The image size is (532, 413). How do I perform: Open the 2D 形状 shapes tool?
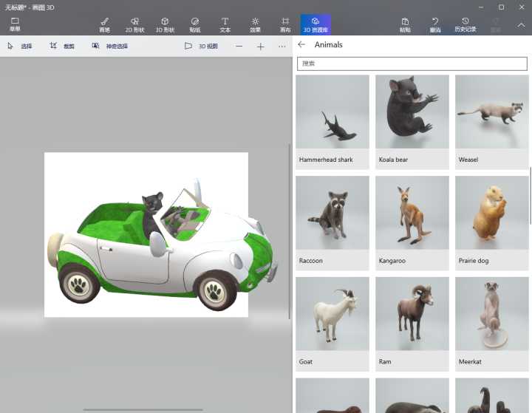point(134,24)
